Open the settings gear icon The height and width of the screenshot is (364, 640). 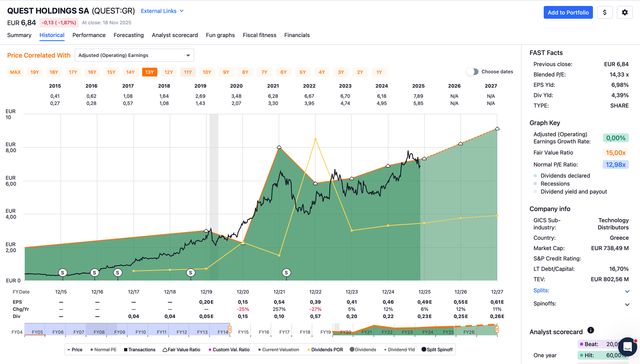[x=625, y=12]
